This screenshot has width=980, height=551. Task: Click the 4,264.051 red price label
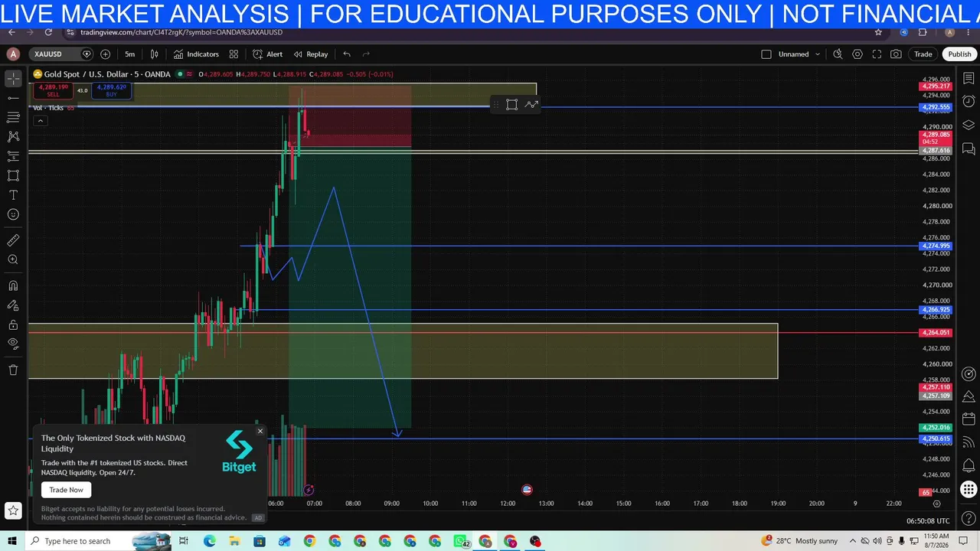935,333
